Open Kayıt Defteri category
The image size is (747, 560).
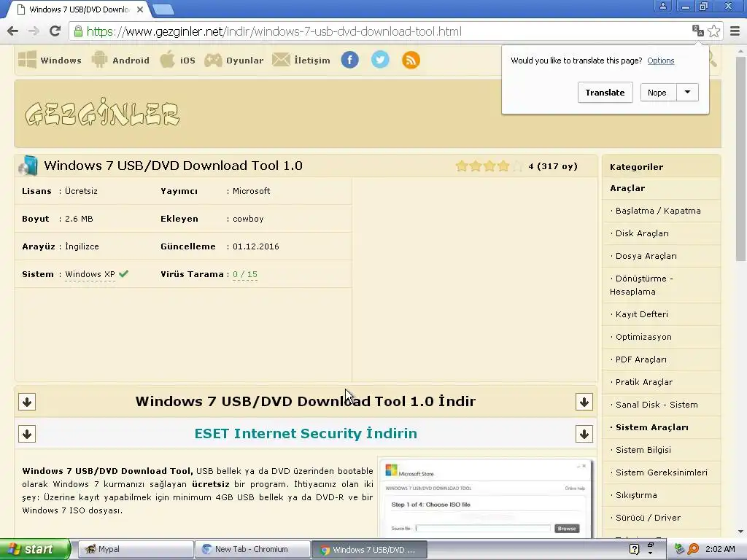(x=641, y=314)
